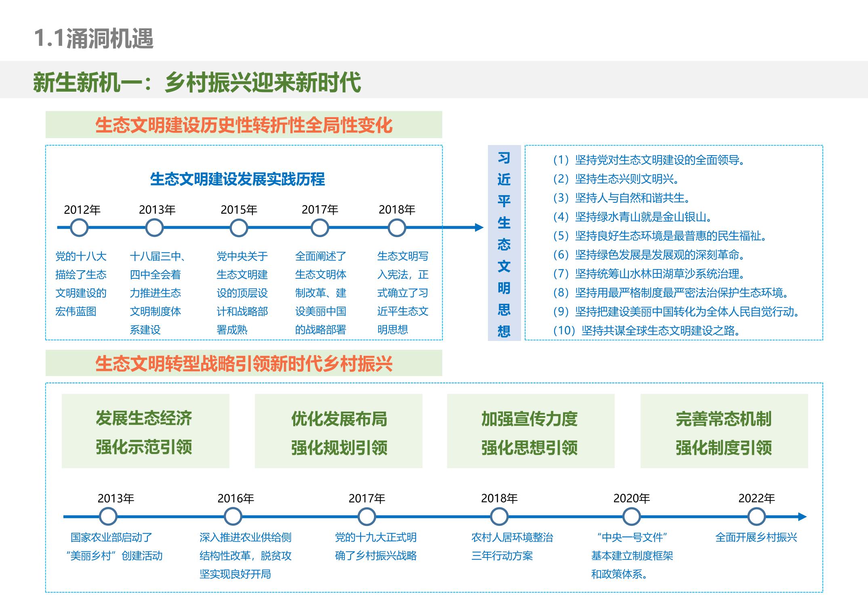
Task: Click the 2020年 marker on lower timeline
Action: pyautogui.click(x=631, y=517)
